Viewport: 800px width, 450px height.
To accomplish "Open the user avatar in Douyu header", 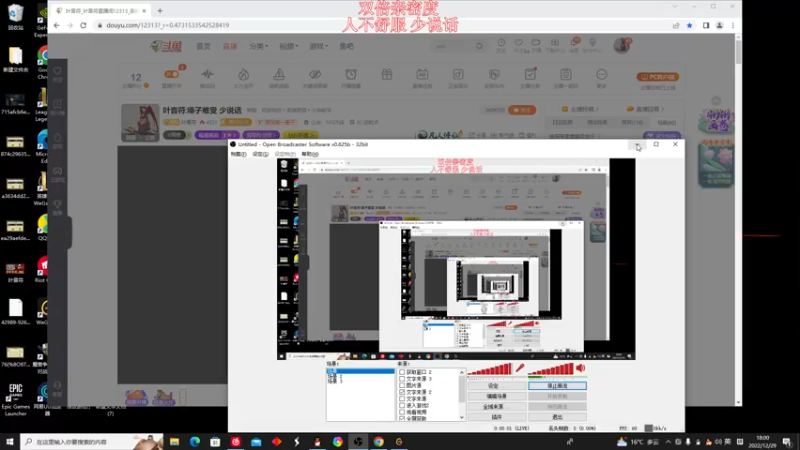I will click(x=622, y=45).
